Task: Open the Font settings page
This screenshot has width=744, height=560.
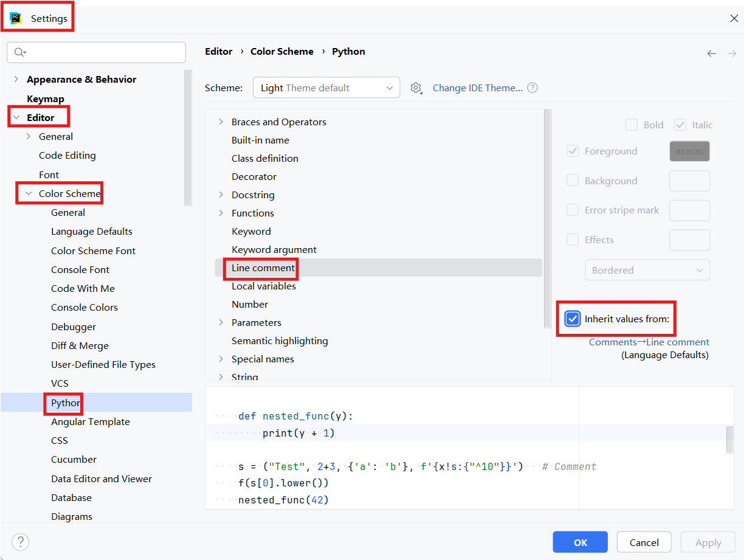Action: click(x=49, y=175)
